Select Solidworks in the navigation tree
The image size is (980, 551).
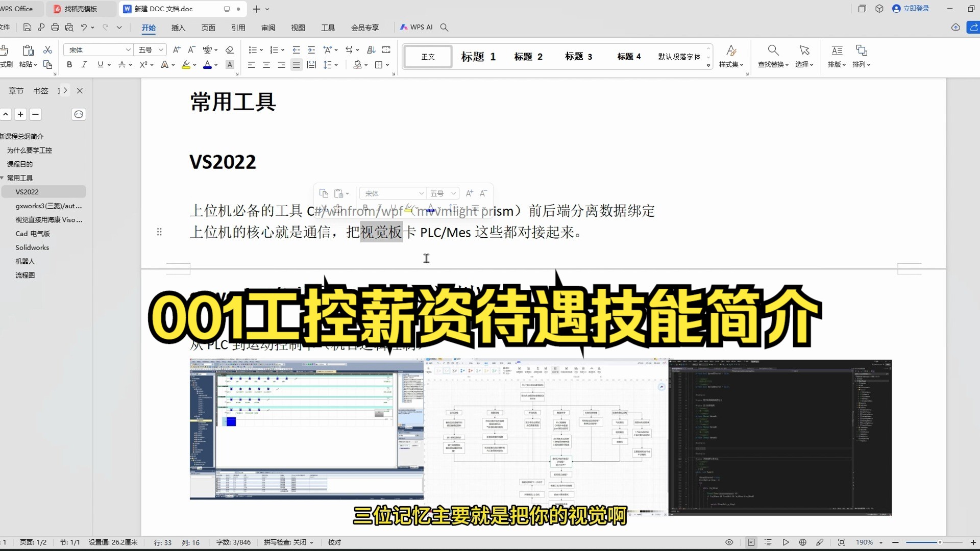coord(32,247)
